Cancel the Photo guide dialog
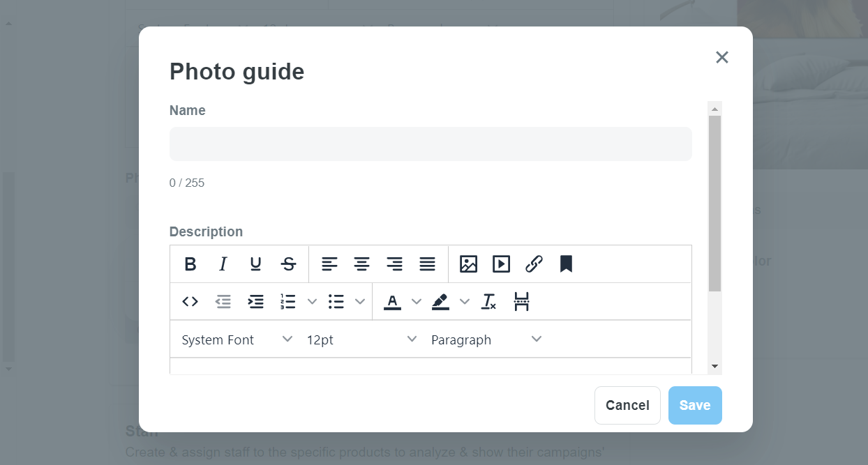Screen dimensions: 868x465 (x=627, y=405)
